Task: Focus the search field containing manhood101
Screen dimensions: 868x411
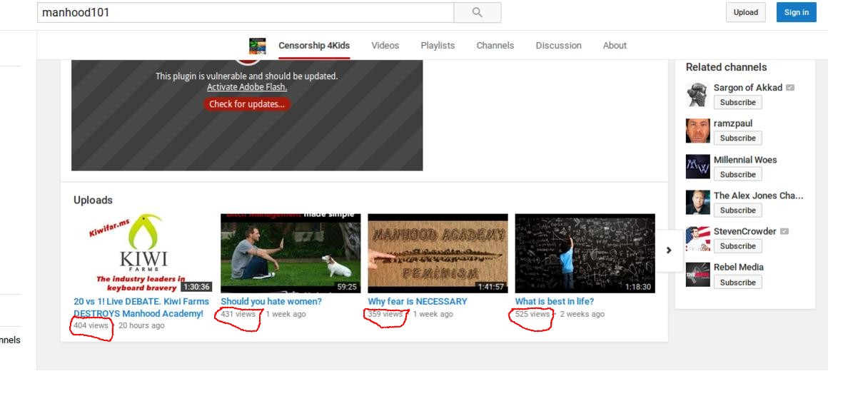Action: pos(246,12)
